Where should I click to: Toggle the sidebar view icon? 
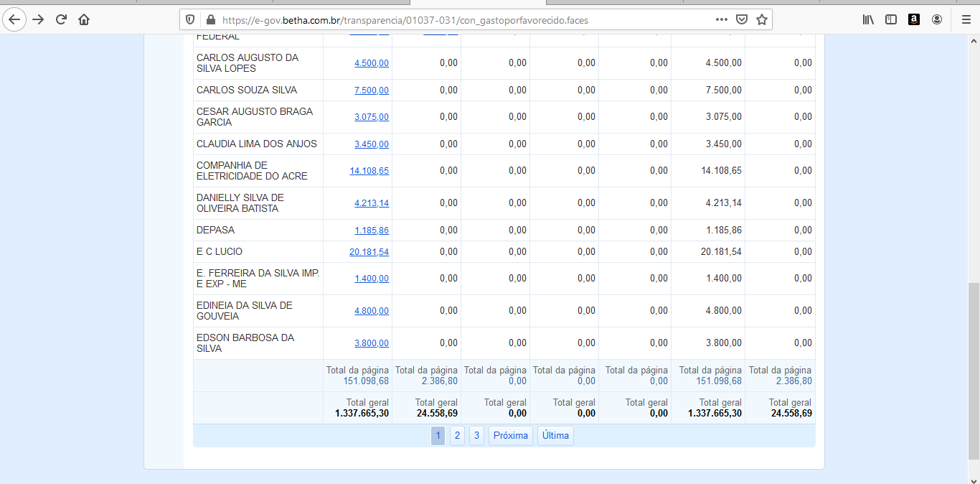(891, 19)
